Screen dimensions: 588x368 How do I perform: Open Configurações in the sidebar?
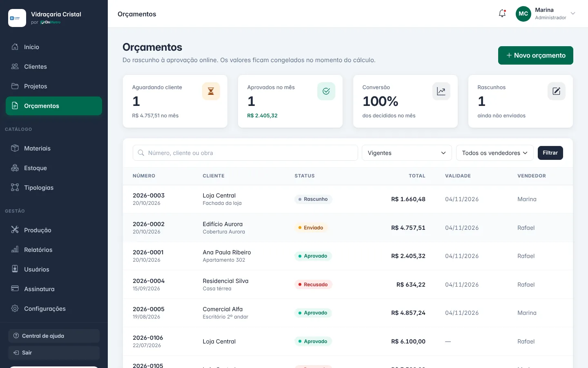pyautogui.click(x=54, y=309)
